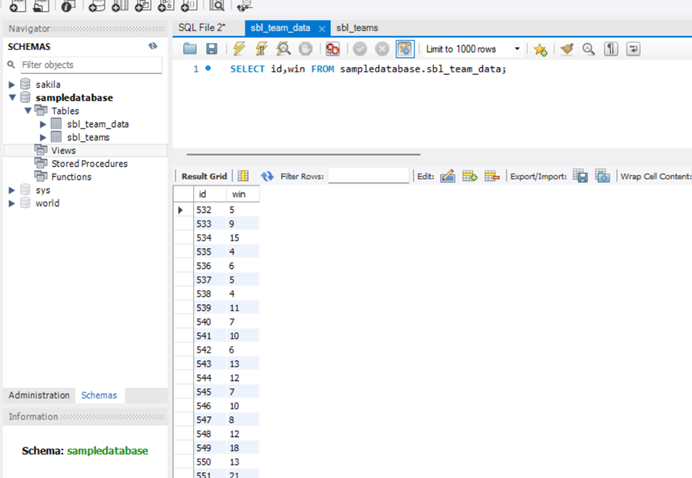Expand the sbl_team_data table
This screenshot has width=692, height=478.
[43, 124]
